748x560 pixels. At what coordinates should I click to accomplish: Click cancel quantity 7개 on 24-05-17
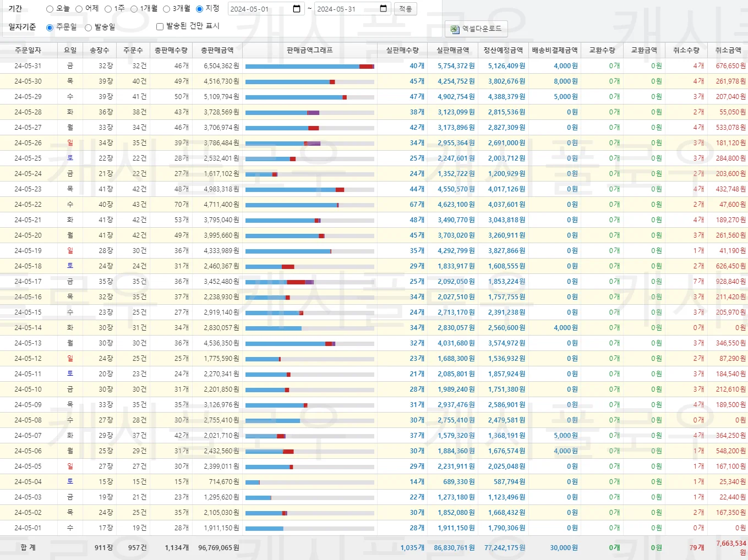coord(699,282)
